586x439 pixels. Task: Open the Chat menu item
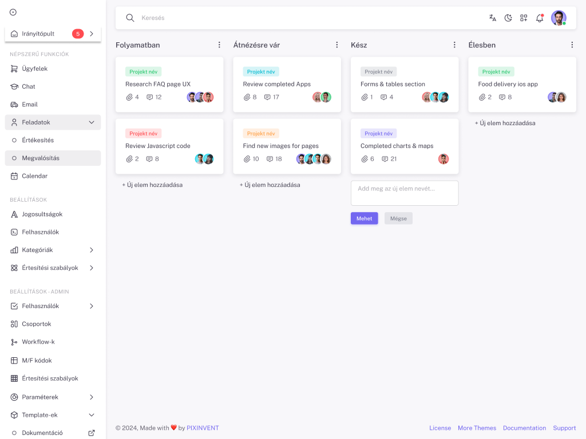pos(53,86)
